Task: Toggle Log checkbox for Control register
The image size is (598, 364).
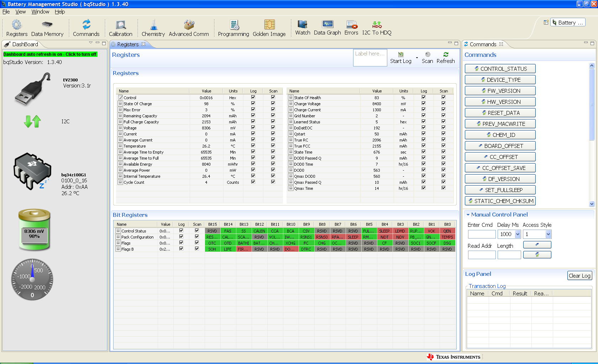Action: (x=253, y=97)
